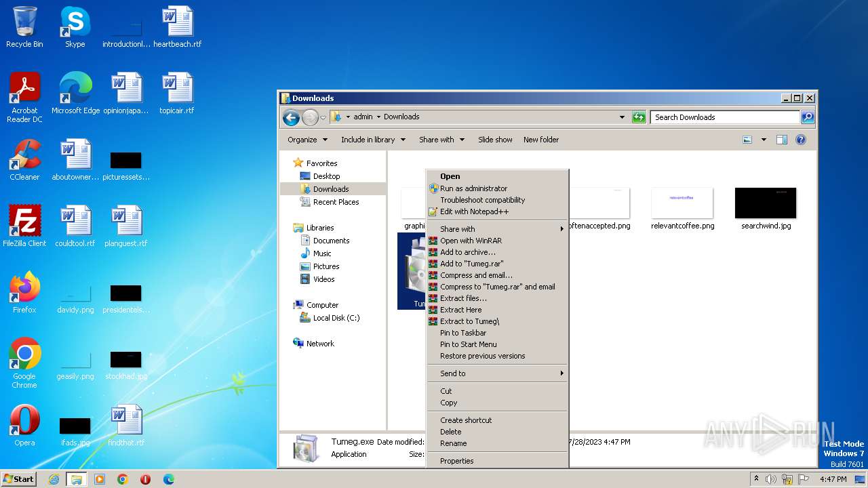Select the searchwind.jpg thumbnail
The height and width of the screenshot is (488, 868).
[x=766, y=209]
